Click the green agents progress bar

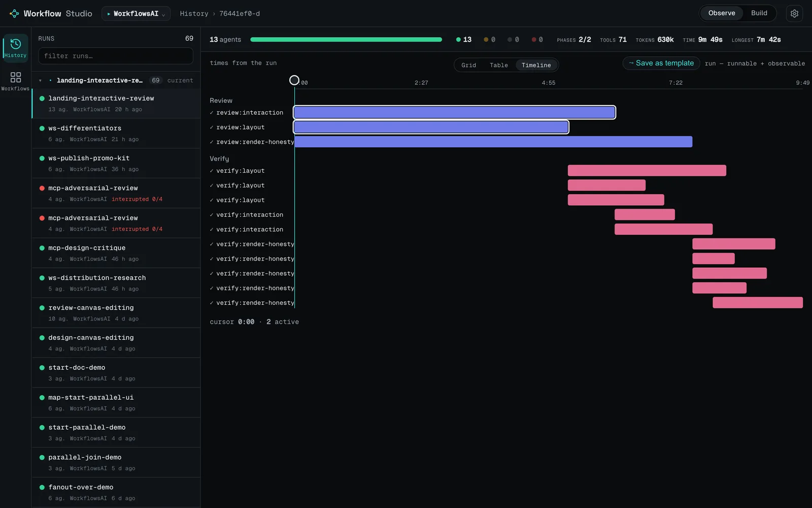(x=346, y=40)
